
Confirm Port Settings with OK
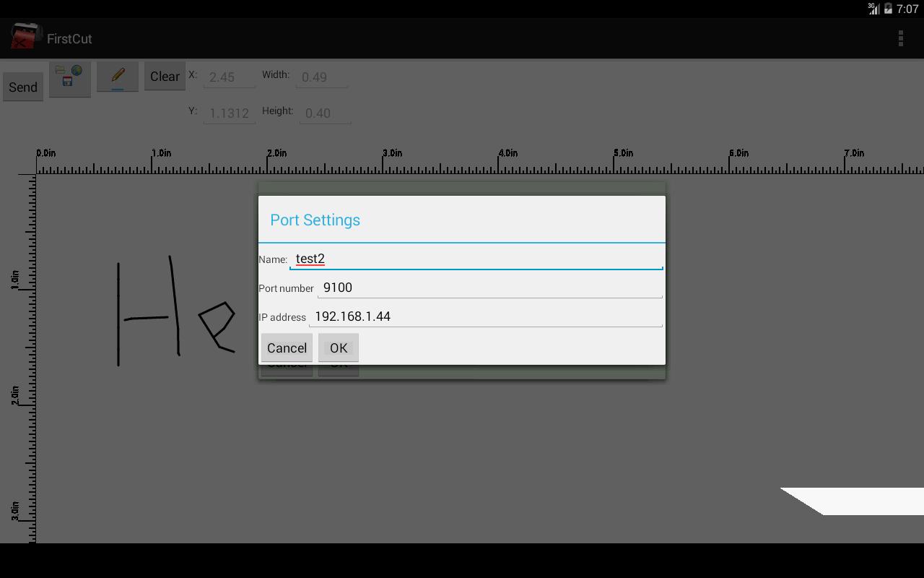click(x=339, y=348)
